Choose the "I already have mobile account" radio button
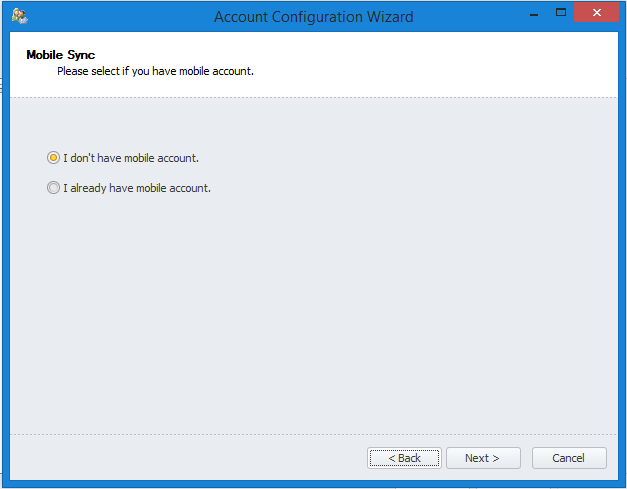Viewport: 627px width, 489px height. [53, 188]
